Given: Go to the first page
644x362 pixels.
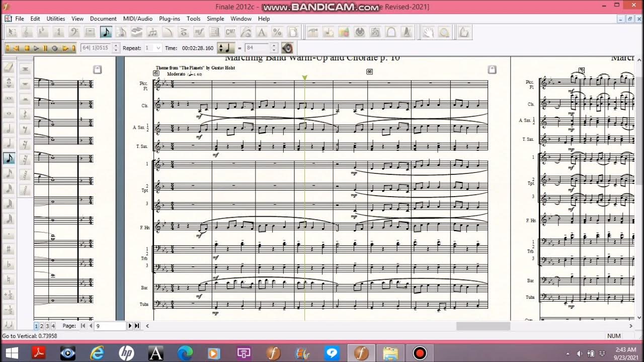Looking at the screenshot, I should (x=83, y=326).
